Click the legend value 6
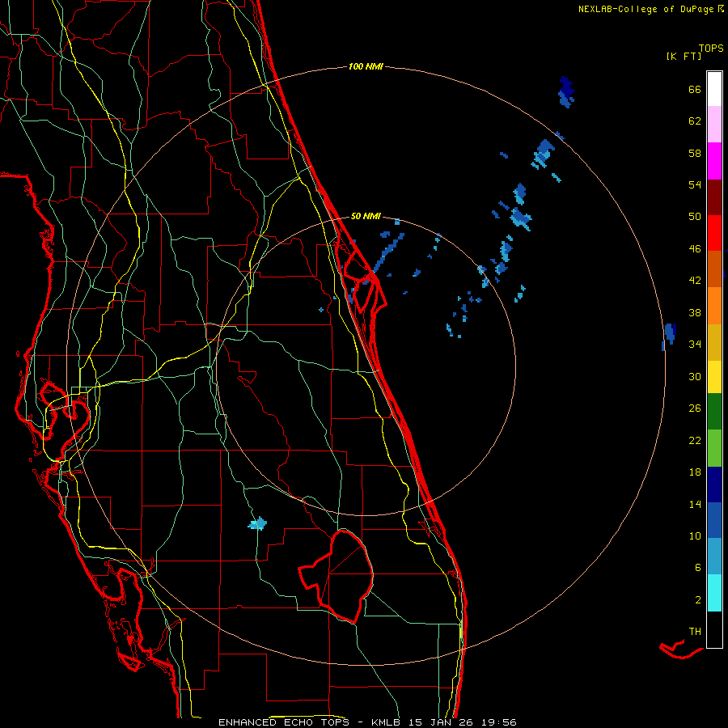This screenshot has width=728, height=728. click(698, 568)
